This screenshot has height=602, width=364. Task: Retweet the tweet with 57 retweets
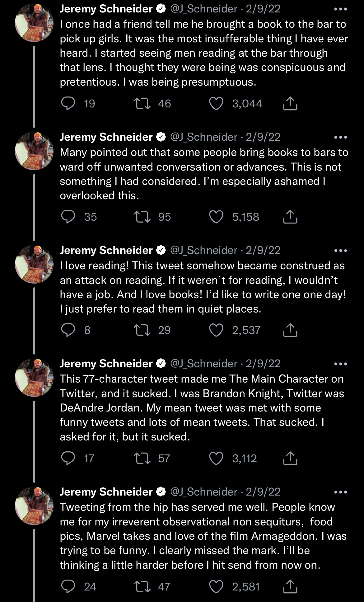pyautogui.click(x=142, y=459)
